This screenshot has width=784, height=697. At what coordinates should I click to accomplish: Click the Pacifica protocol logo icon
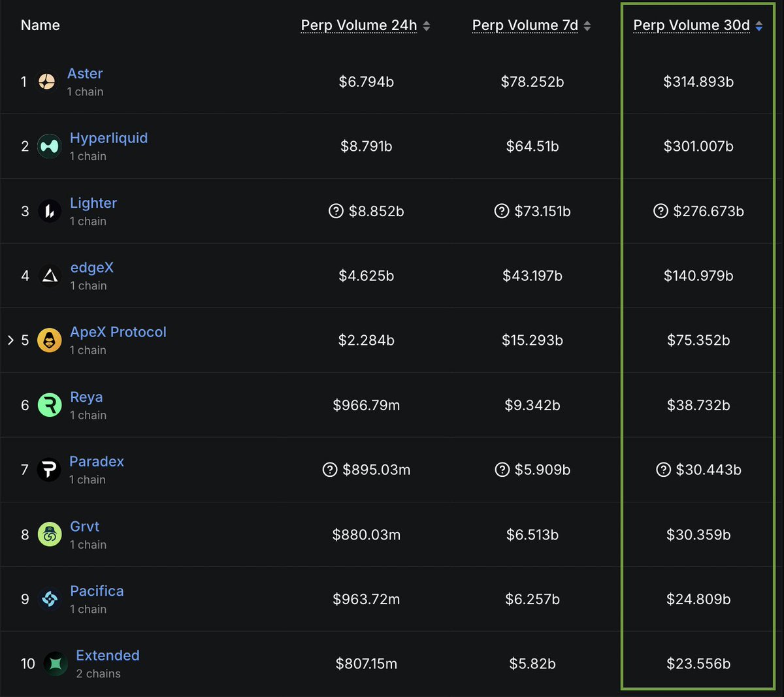(x=50, y=599)
